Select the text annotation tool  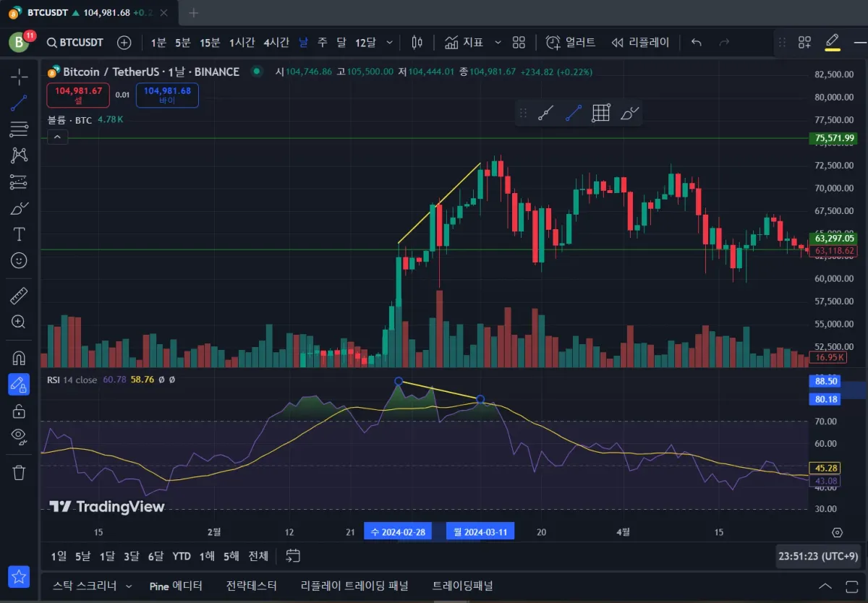click(19, 234)
